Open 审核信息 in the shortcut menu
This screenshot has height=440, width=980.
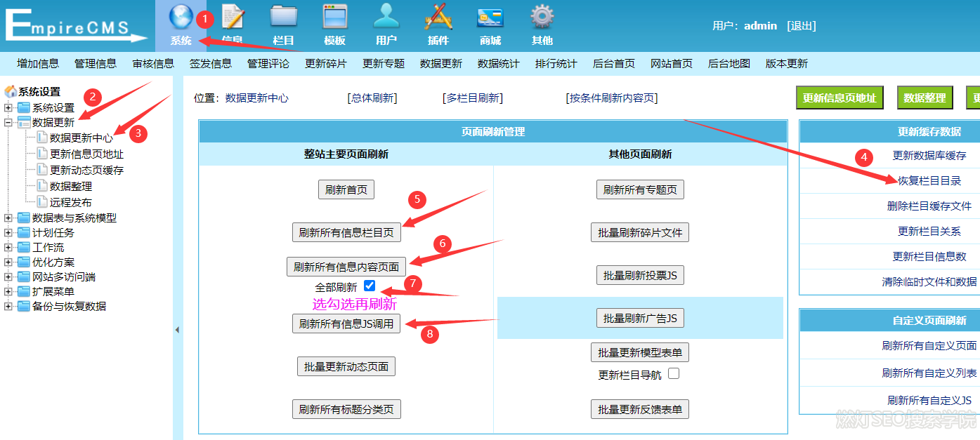pyautogui.click(x=153, y=63)
